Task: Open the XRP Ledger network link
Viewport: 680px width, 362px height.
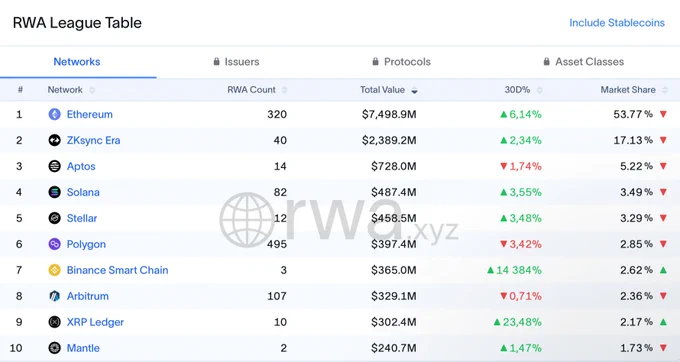Action: (95, 322)
